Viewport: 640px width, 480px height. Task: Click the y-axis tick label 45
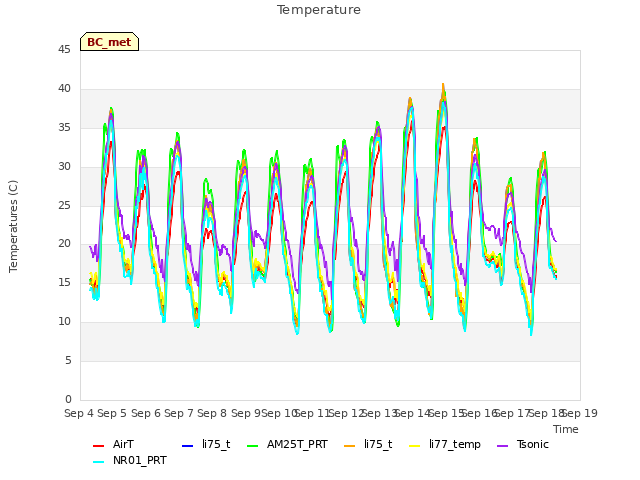click(x=64, y=50)
